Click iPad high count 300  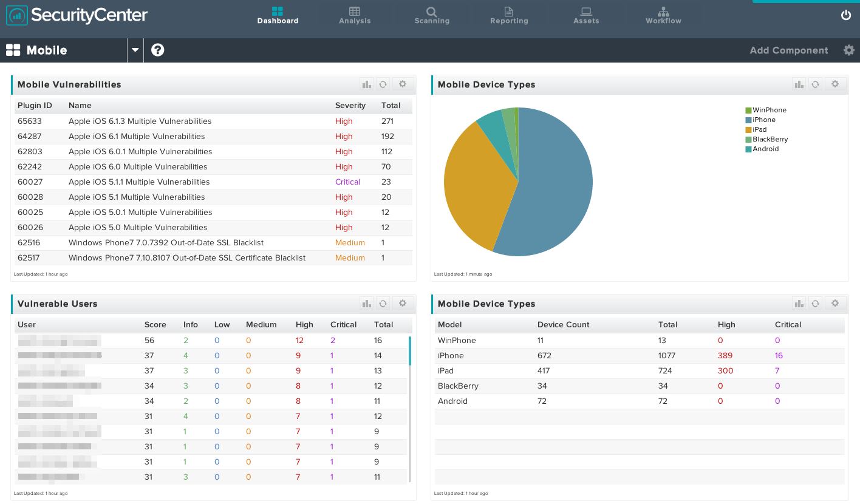725,371
